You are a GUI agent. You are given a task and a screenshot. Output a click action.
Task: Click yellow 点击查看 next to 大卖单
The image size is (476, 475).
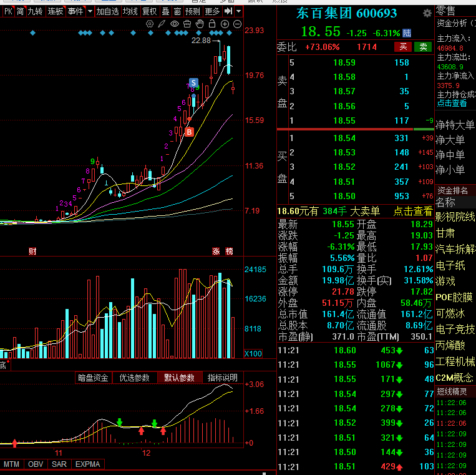[x=413, y=211]
